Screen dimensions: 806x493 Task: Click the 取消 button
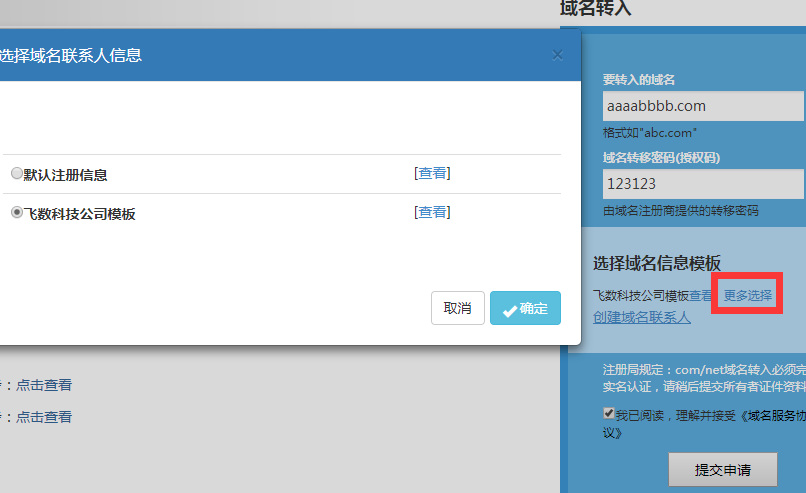coord(457,308)
